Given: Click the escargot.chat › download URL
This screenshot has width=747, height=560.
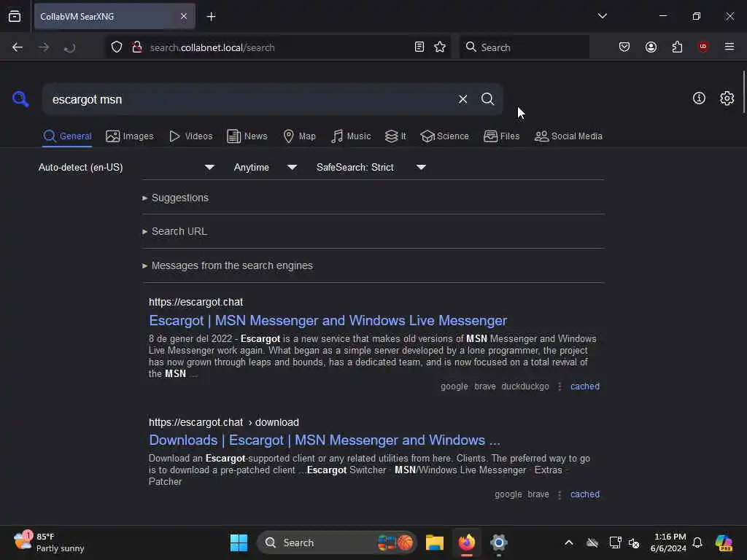Looking at the screenshot, I should [224, 422].
